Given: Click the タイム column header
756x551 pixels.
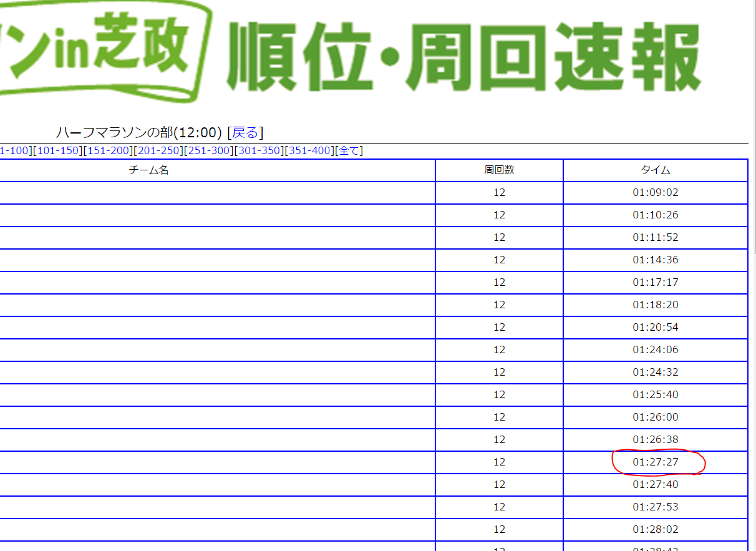Looking at the screenshot, I should (x=656, y=170).
